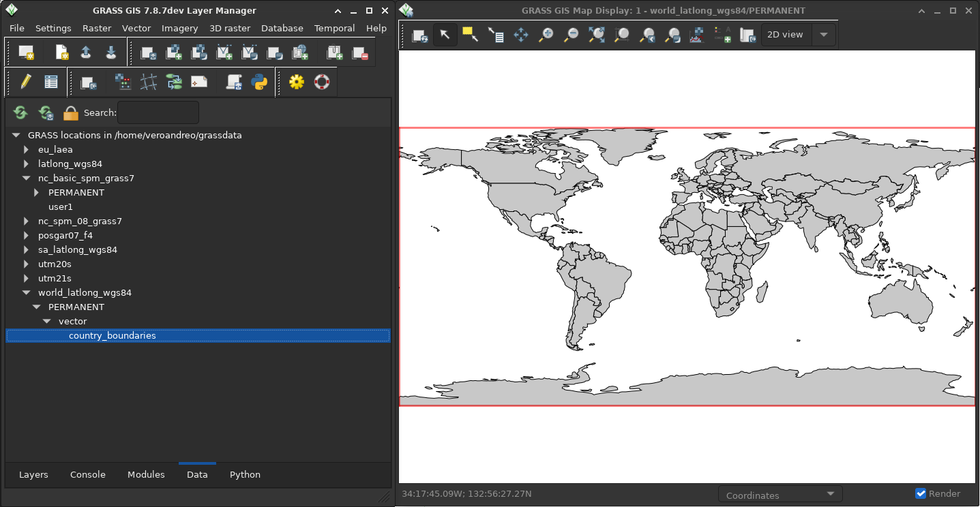Open the Vector menu
This screenshot has width=980, height=507.
click(x=136, y=28)
